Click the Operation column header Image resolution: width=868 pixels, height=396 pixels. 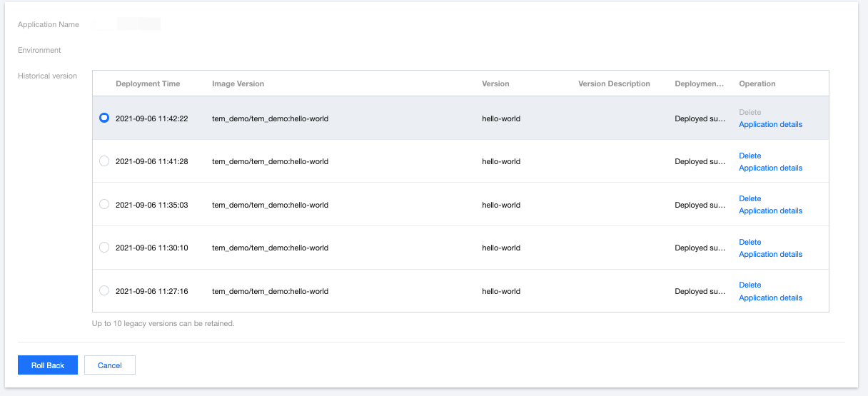pyautogui.click(x=757, y=83)
